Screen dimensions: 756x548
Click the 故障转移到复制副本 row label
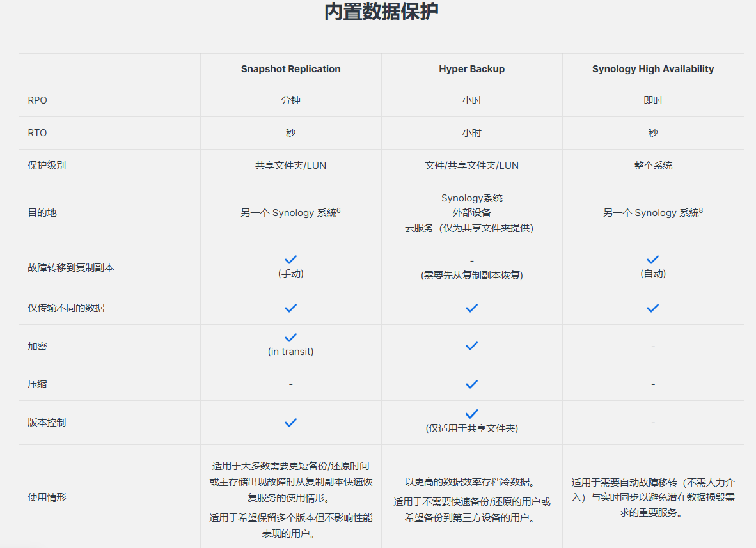[x=71, y=267]
